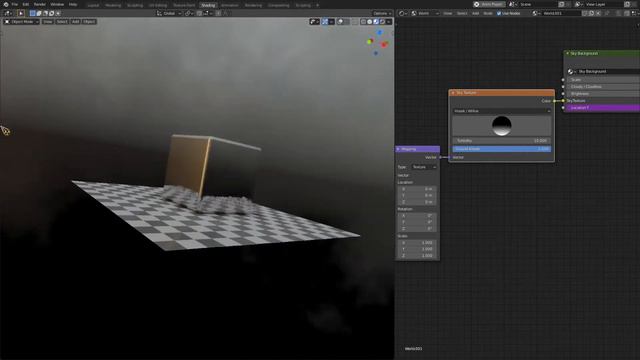Toggle the node tree pin icon
Image resolution: width=640 pixels, height=360 pixels.
click(607, 13)
